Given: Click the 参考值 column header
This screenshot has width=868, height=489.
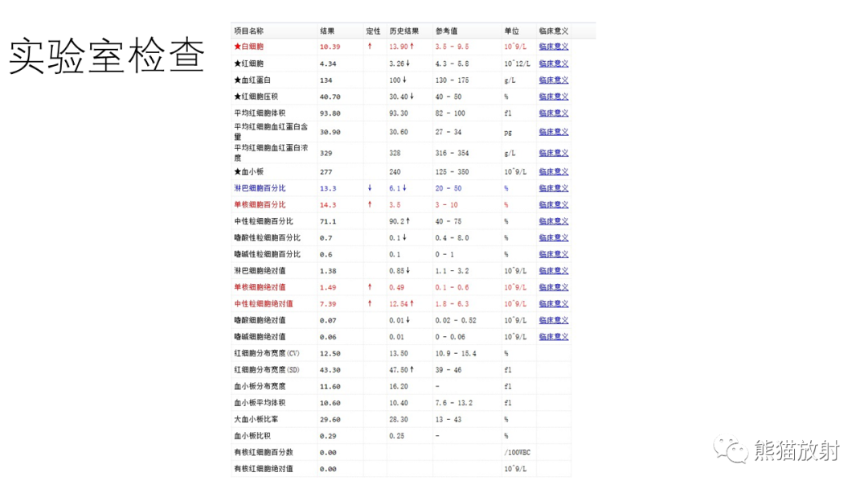Looking at the screenshot, I should pyautogui.click(x=446, y=31).
